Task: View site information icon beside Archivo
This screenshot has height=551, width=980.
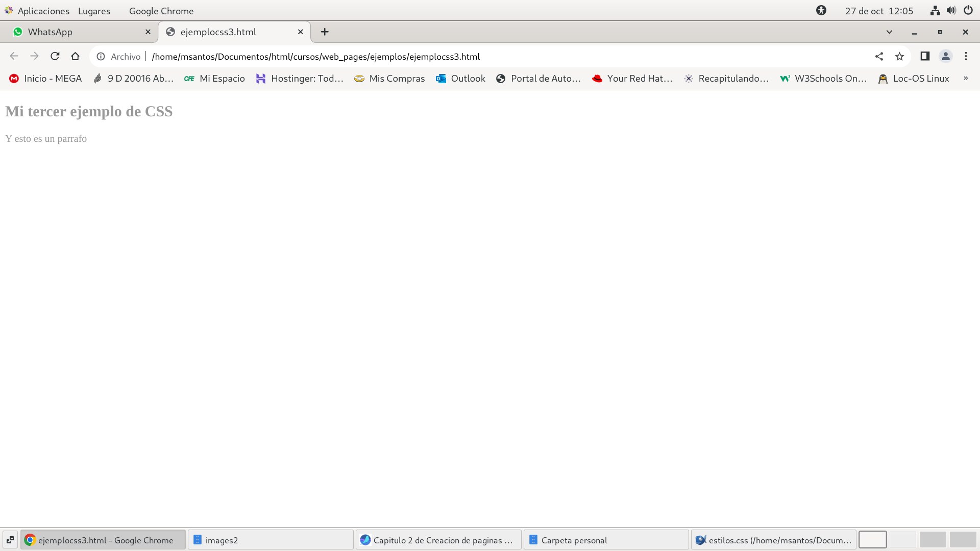Action: tap(101, 57)
